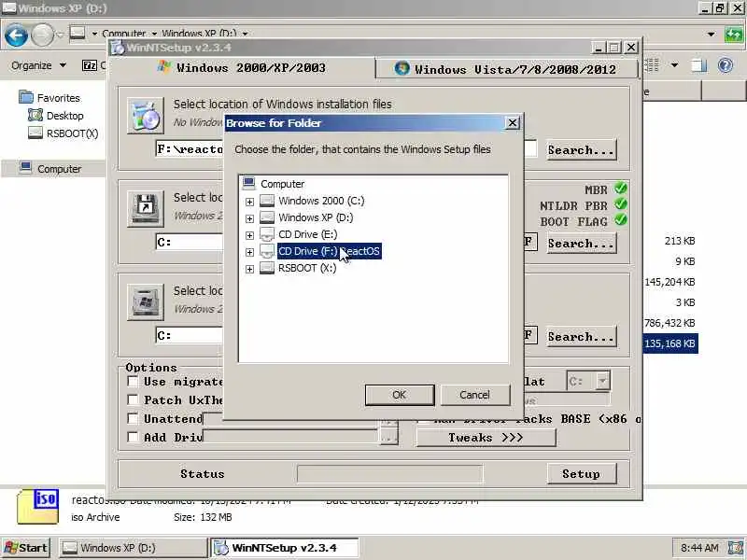This screenshot has width=747, height=560.
Task: Click Windows XP (D:) taskbar button
Action: 133,548
